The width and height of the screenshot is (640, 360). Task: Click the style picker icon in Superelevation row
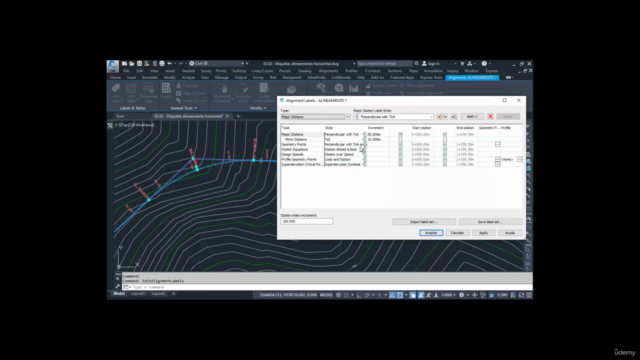pyautogui.click(x=364, y=164)
